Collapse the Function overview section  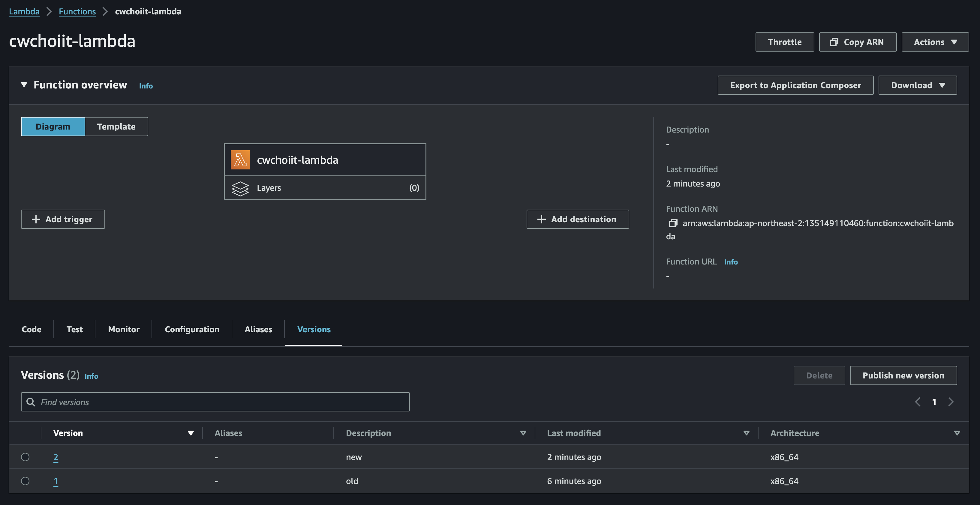tap(24, 85)
